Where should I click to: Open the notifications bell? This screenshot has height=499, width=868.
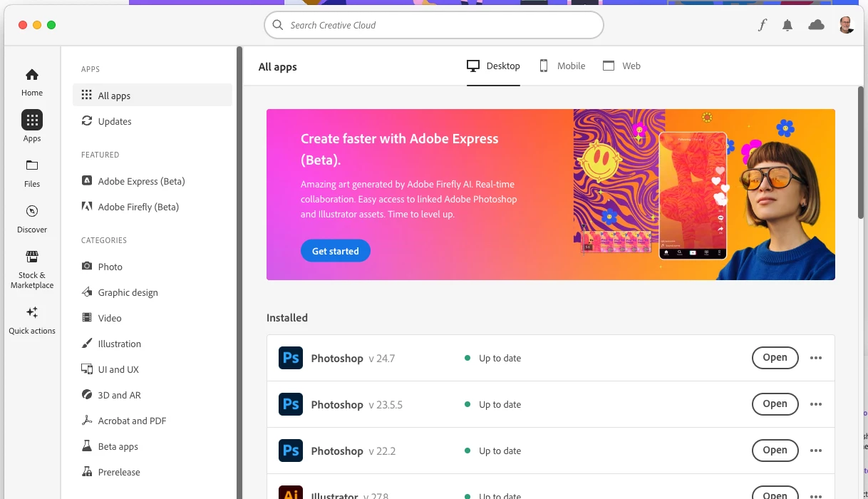click(787, 25)
